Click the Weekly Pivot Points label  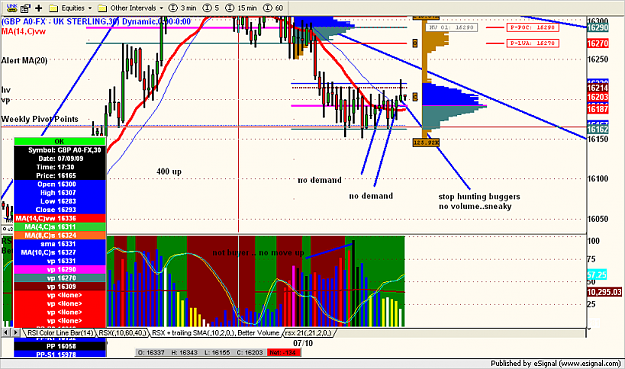click(x=39, y=119)
